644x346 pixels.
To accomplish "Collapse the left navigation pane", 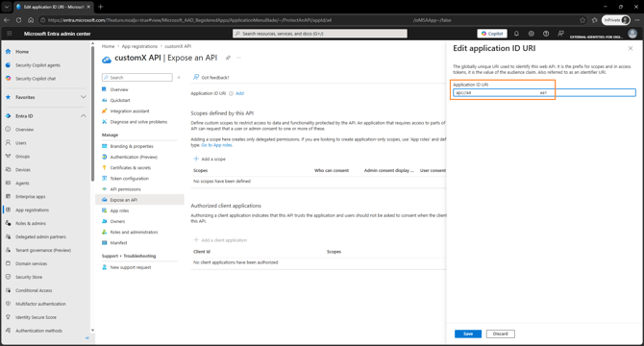I will point(87,337).
